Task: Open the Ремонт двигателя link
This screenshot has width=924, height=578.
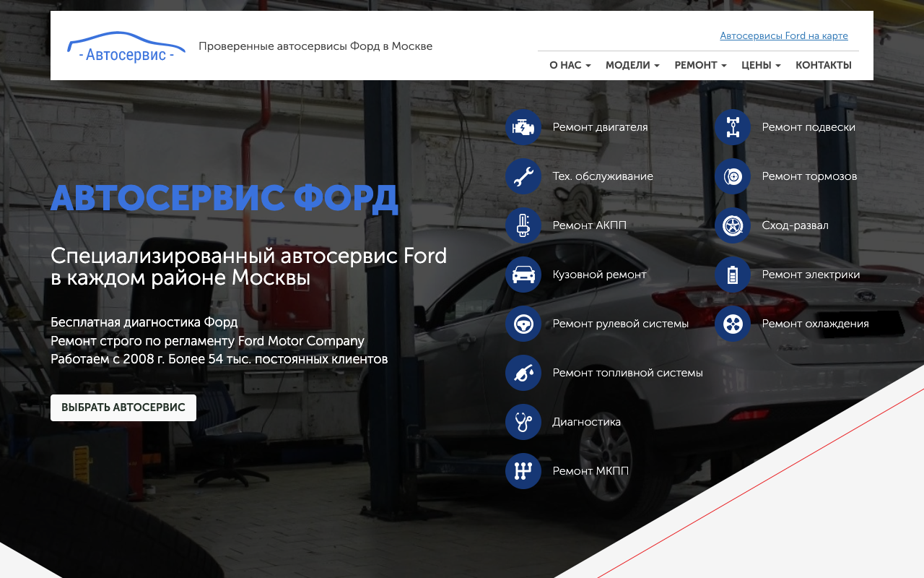Action: 600,127
